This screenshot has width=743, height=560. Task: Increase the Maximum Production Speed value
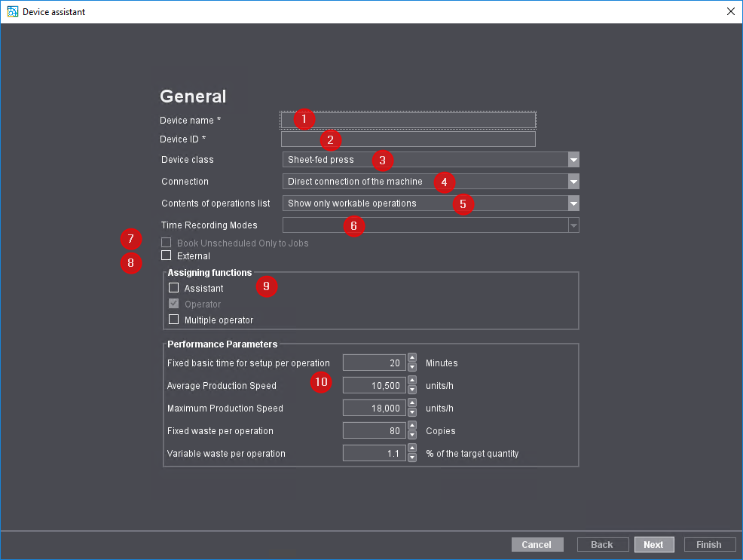coord(411,404)
